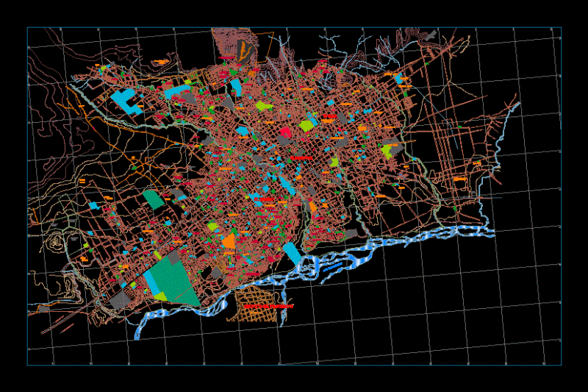Click the large gray block at southwest tip
The image size is (588, 392).
click(121, 300)
